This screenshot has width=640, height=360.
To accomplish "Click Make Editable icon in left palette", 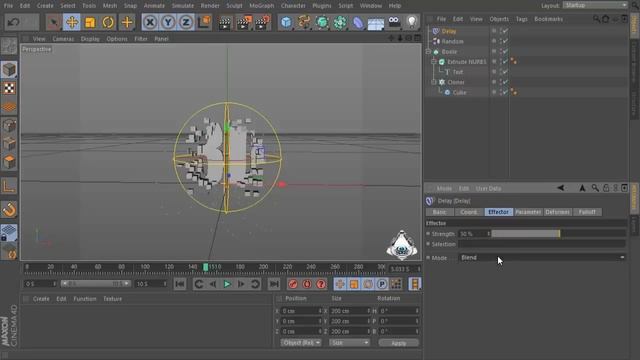I will point(9,47).
